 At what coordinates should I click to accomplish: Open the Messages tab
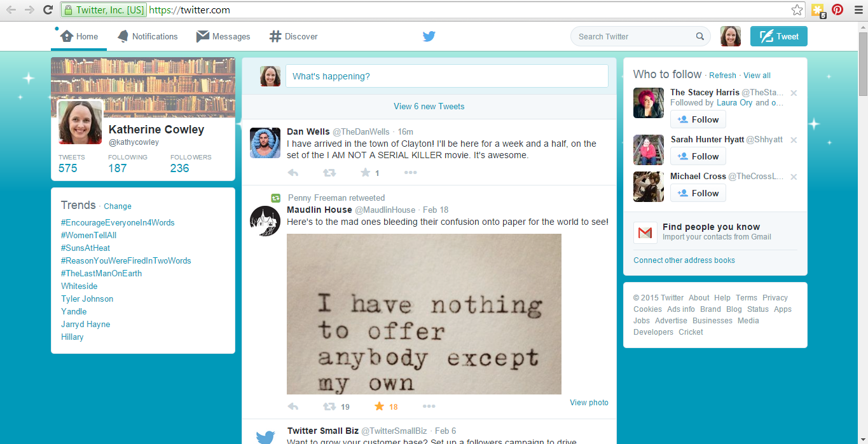click(x=223, y=36)
